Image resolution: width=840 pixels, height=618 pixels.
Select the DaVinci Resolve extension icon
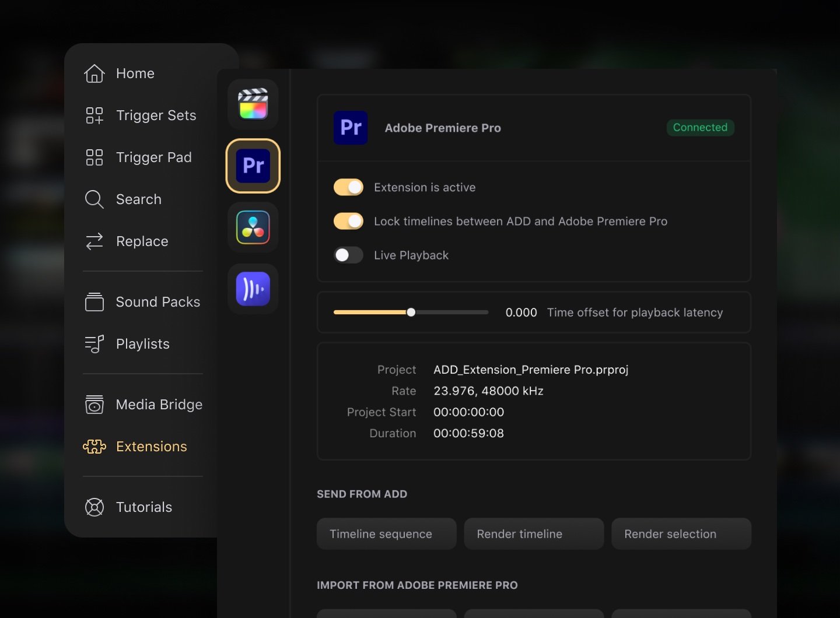253,227
